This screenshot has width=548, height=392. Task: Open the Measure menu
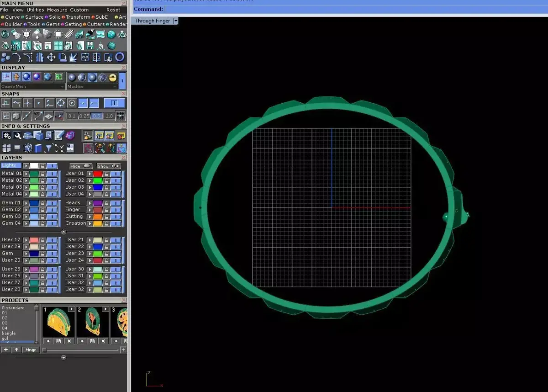tap(57, 10)
